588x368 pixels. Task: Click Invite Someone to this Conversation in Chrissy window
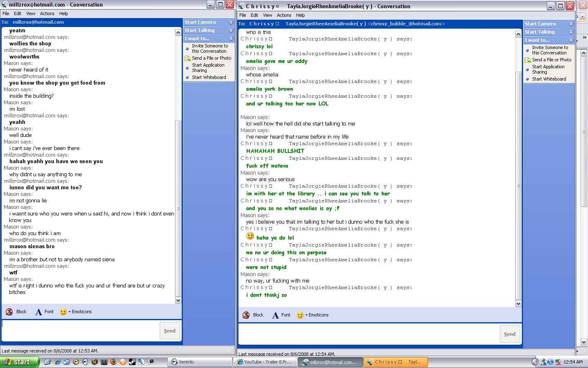point(550,50)
